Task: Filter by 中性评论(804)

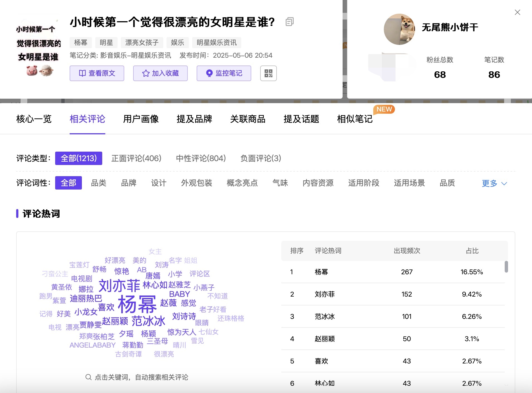Action: click(201, 158)
